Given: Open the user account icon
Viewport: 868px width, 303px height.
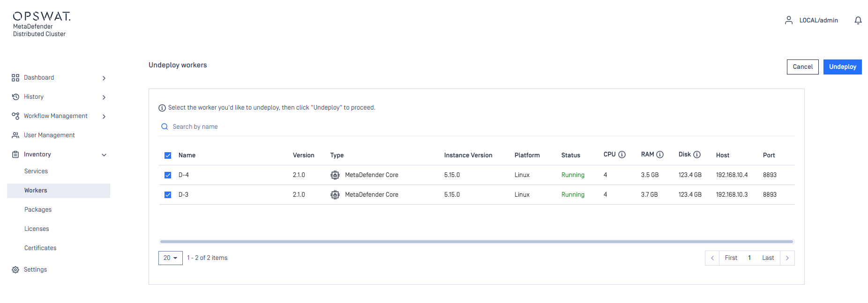Looking at the screenshot, I should click(x=789, y=20).
